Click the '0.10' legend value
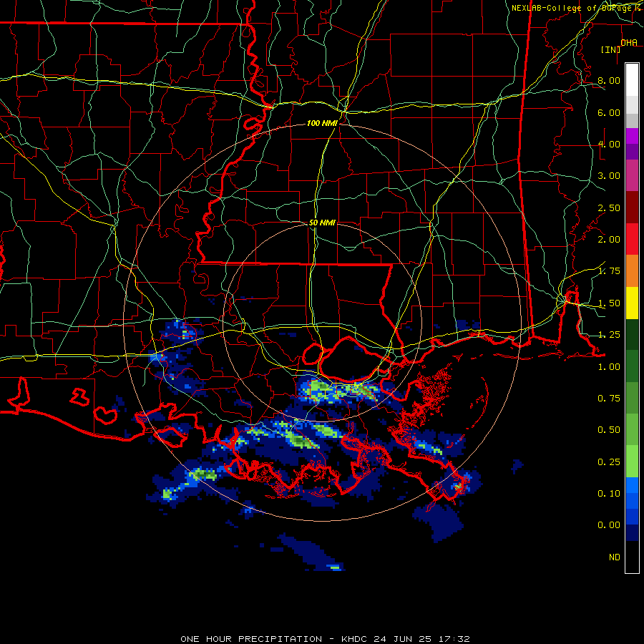 click(x=609, y=493)
